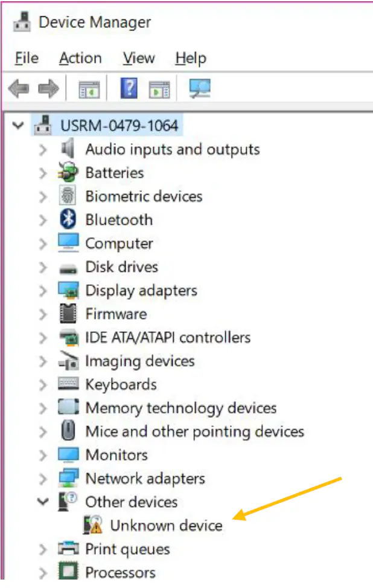373x588 pixels.
Task: Click the Biometric devices fingerprint icon
Action: (x=68, y=196)
